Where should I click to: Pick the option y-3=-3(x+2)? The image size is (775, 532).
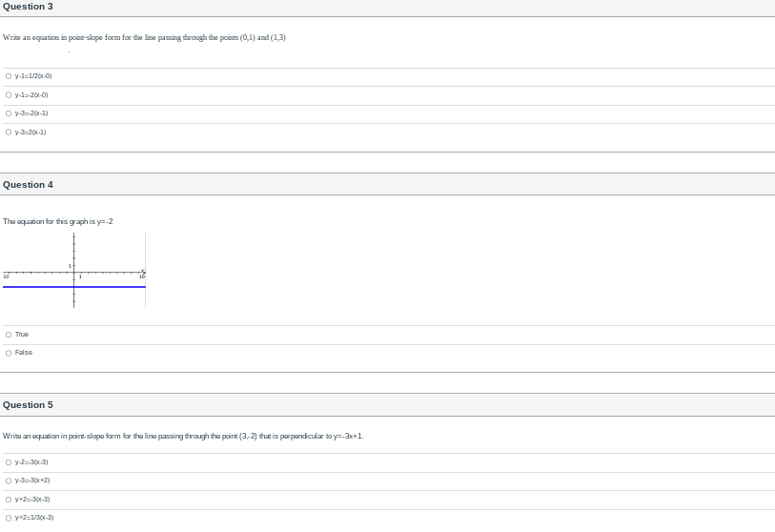coord(9,481)
